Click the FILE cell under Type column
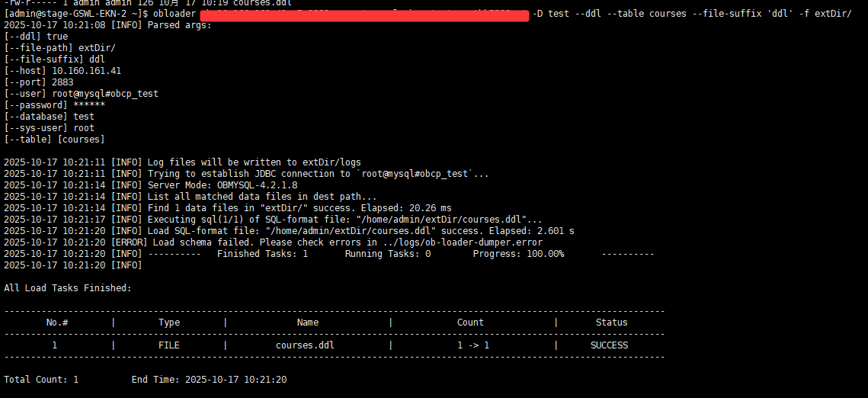868x398 pixels. click(x=168, y=345)
